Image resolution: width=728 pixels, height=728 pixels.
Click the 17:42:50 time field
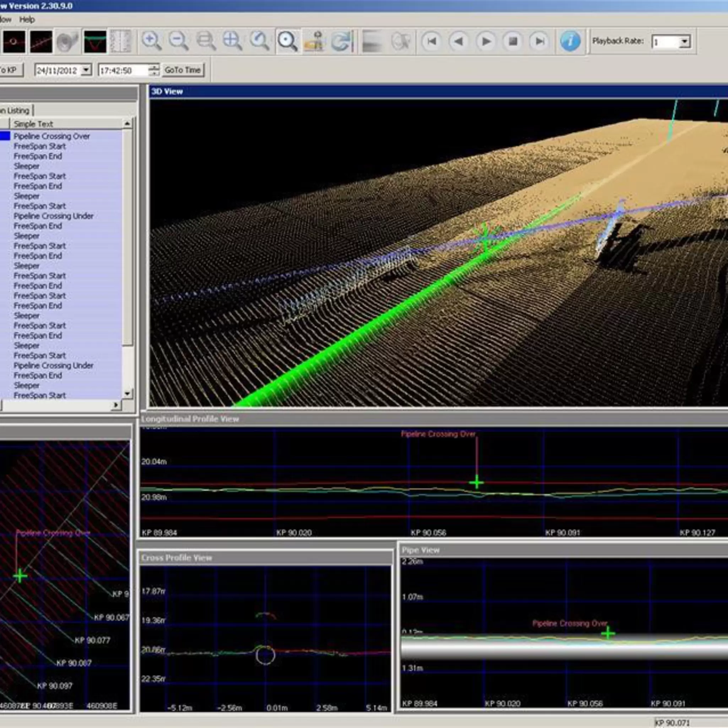tap(123, 70)
